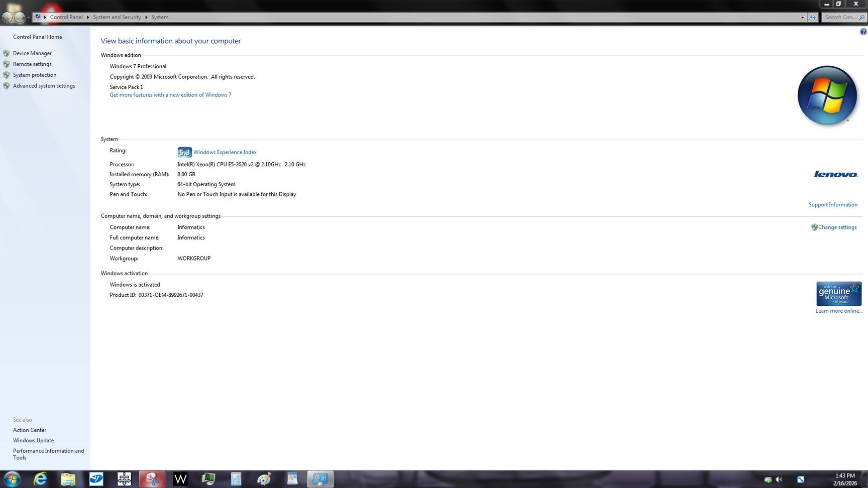Click the genuine Microsoft software badge
The image size is (868, 488).
click(838, 294)
